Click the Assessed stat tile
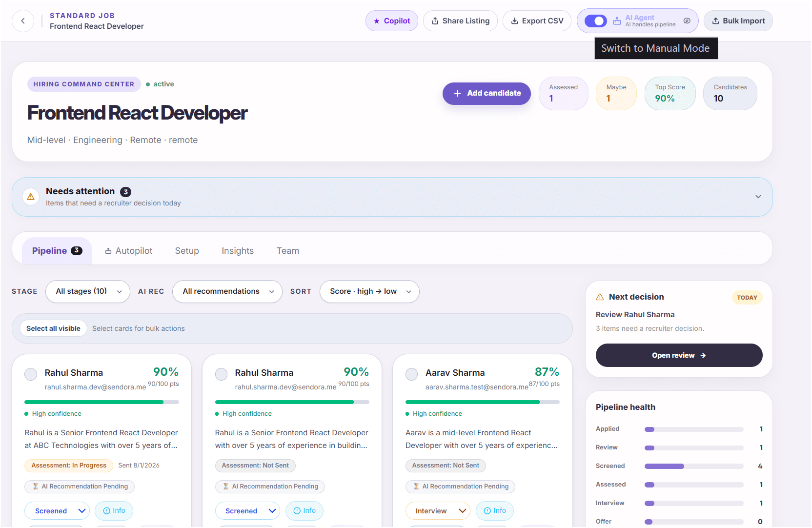The height and width of the screenshot is (528, 812). click(564, 93)
